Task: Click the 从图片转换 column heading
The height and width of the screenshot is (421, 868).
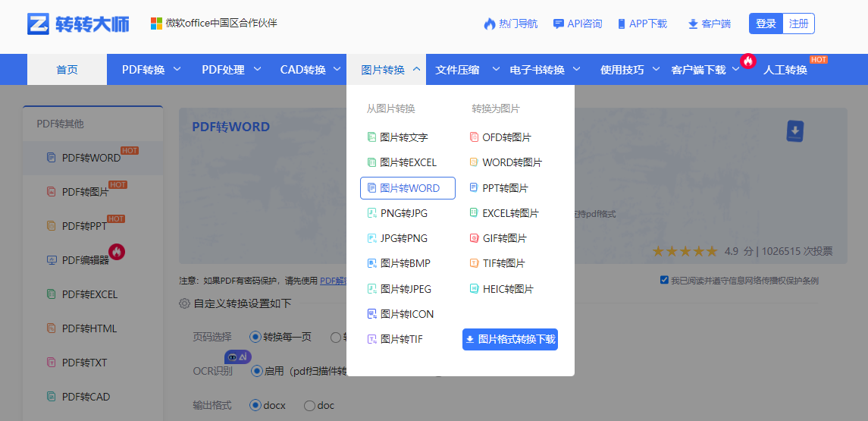Action: tap(391, 109)
